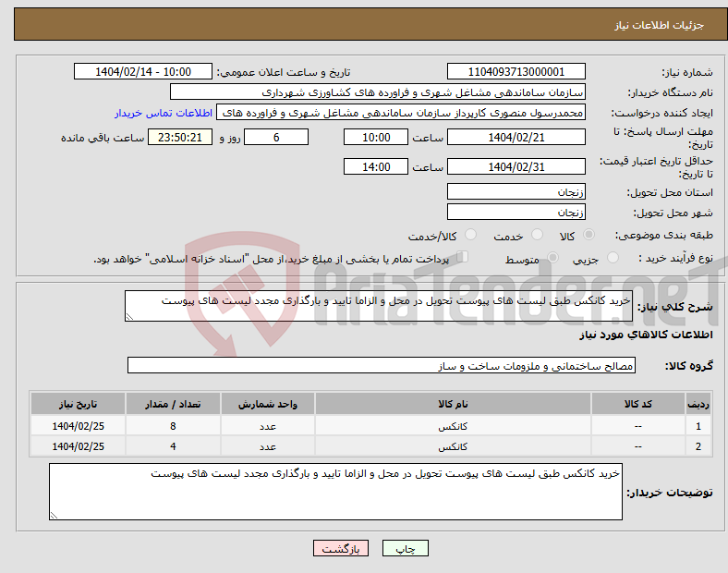The image size is (728, 573).
Task: Open the اطلاعات تماس خریدار link
Action: pyautogui.click(x=164, y=113)
